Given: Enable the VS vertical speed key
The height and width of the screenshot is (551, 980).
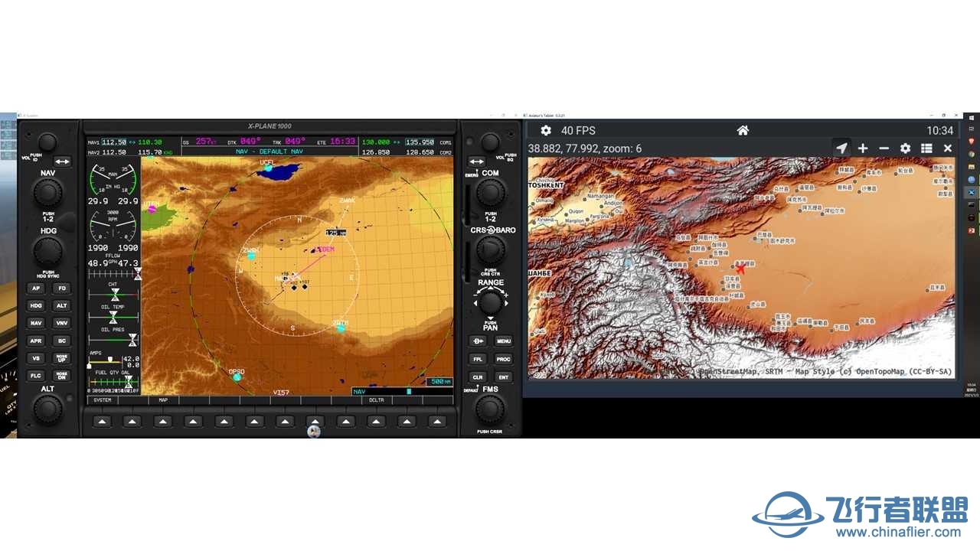Looking at the screenshot, I should 36,358.
